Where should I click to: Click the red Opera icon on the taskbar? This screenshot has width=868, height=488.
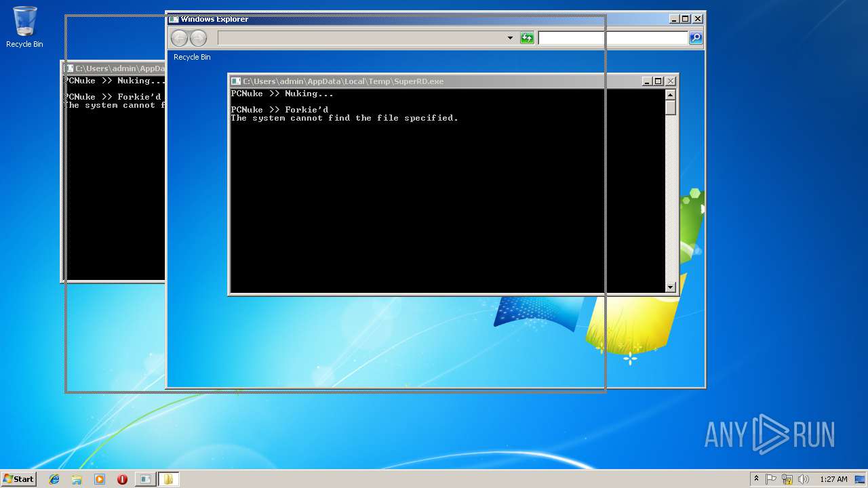pos(122,479)
